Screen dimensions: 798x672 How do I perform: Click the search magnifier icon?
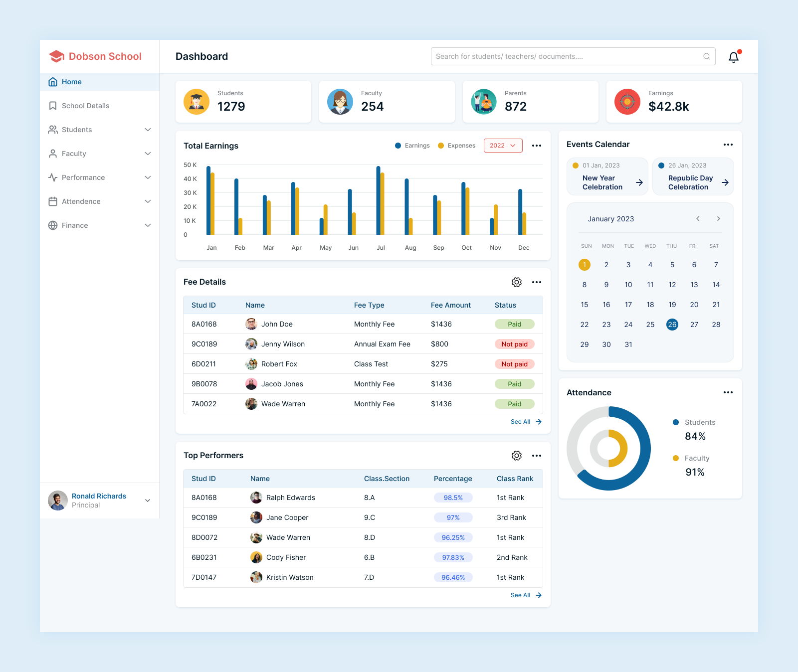tap(706, 56)
